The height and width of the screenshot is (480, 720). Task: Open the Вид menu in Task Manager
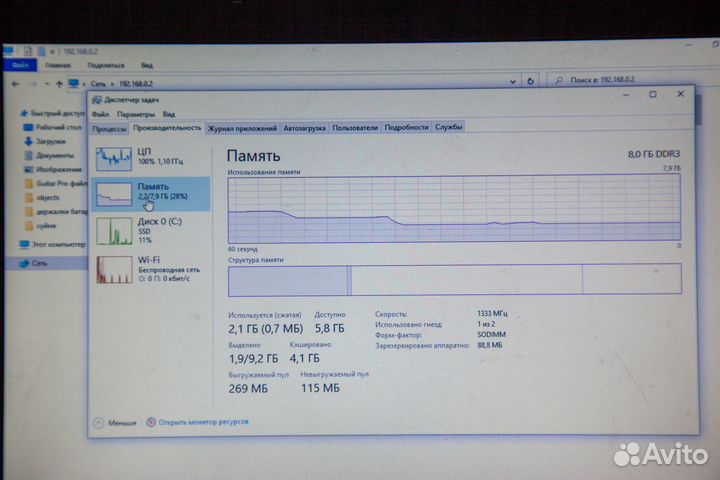click(169, 114)
